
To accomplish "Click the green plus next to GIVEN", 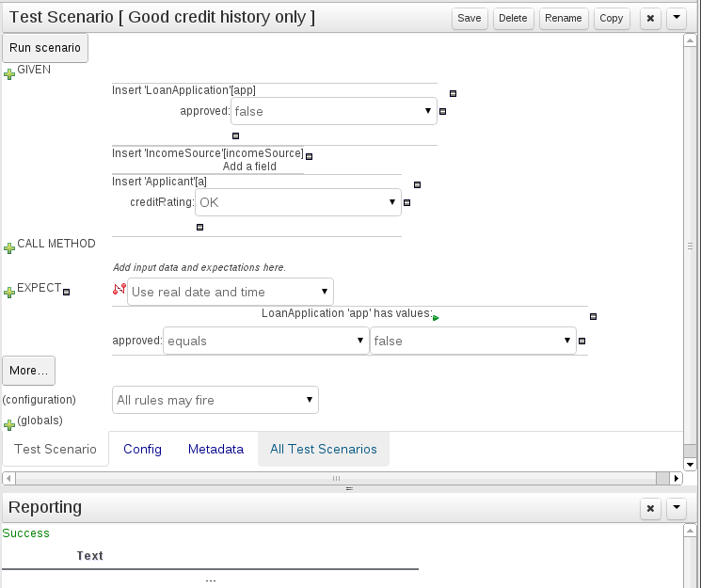I will click(x=10, y=73).
